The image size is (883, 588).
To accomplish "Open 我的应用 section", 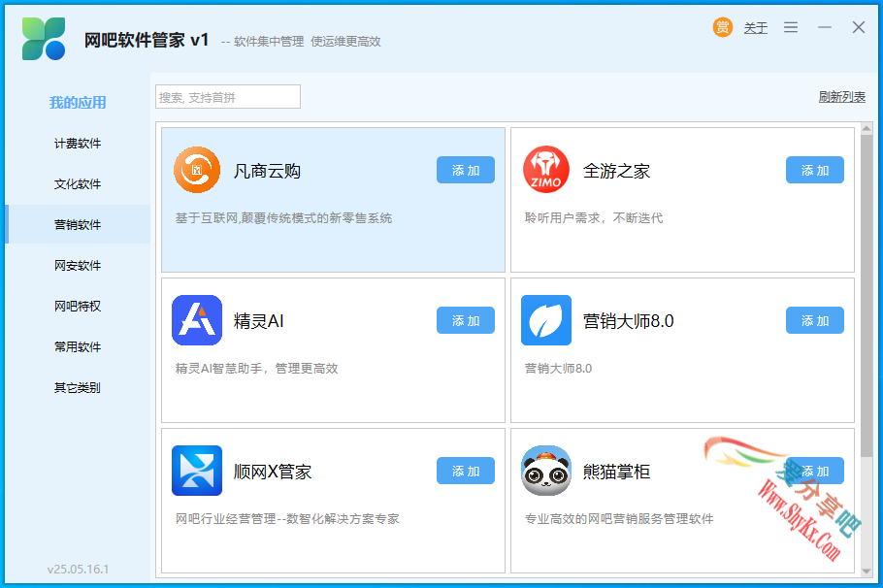I will [x=78, y=103].
